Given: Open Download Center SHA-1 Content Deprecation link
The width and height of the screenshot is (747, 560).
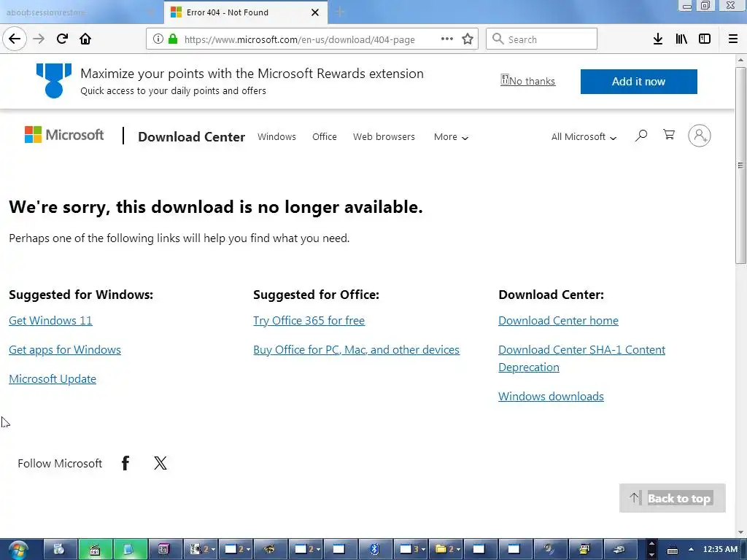Looking at the screenshot, I should (x=581, y=358).
